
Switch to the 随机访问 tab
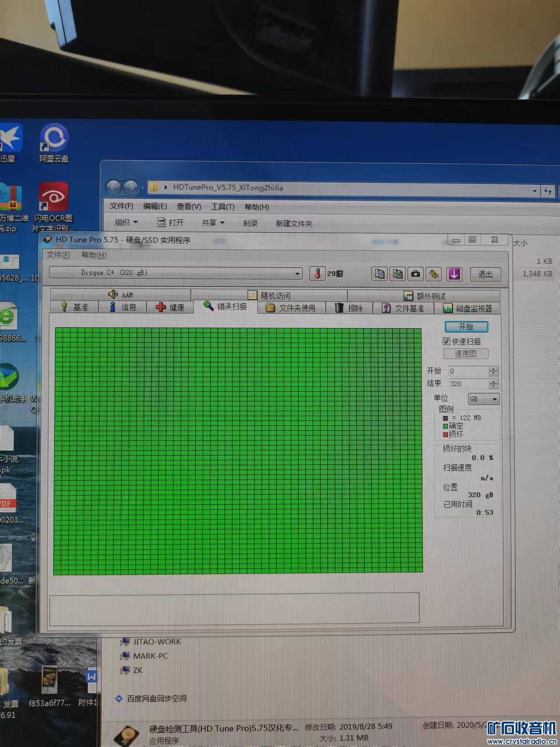(x=269, y=295)
